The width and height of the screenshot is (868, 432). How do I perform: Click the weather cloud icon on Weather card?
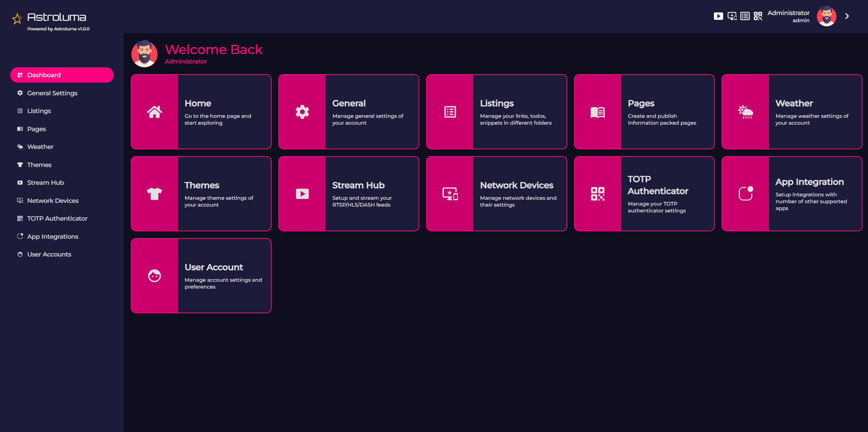point(745,112)
